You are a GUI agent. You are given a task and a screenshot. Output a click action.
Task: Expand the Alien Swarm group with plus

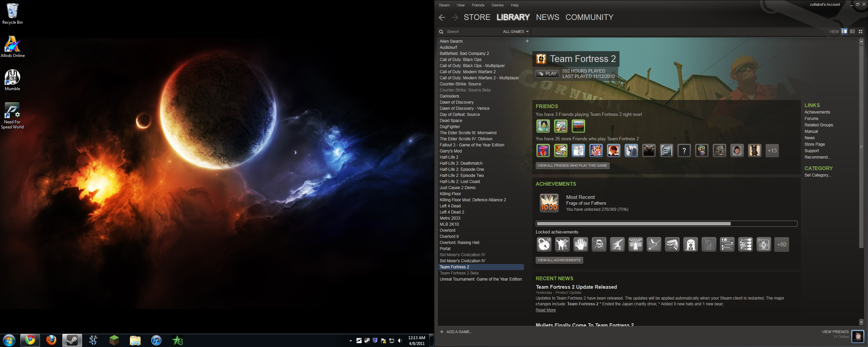pos(527,41)
